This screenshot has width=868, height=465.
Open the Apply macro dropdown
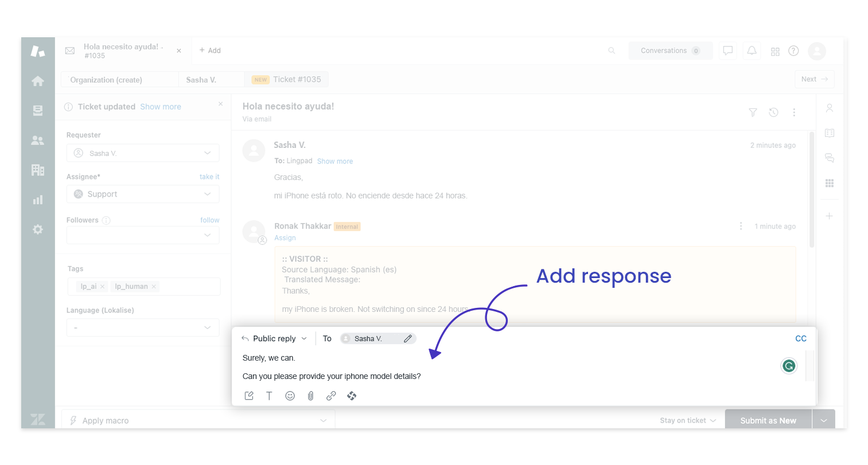tap(198, 420)
